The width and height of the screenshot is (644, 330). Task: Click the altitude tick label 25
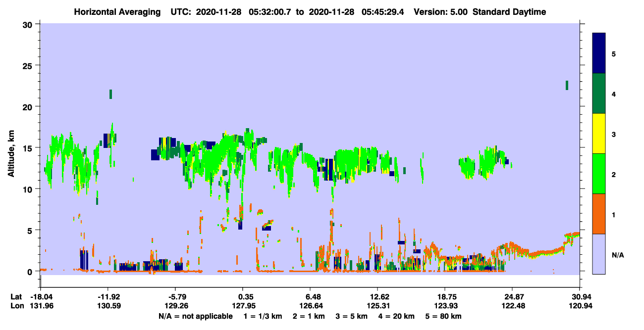point(29,65)
